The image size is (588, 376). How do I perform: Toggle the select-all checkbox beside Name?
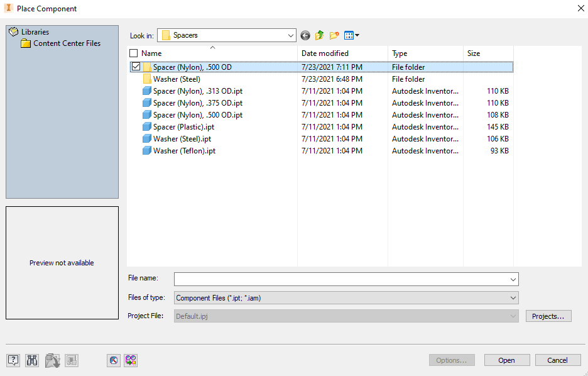(134, 53)
